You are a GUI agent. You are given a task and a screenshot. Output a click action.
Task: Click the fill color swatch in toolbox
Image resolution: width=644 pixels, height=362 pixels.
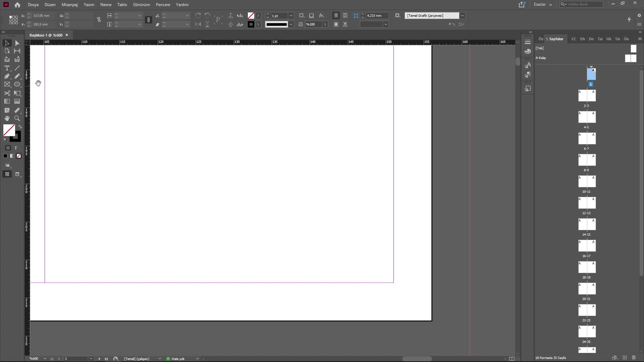pyautogui.click(x=9, y=130)
